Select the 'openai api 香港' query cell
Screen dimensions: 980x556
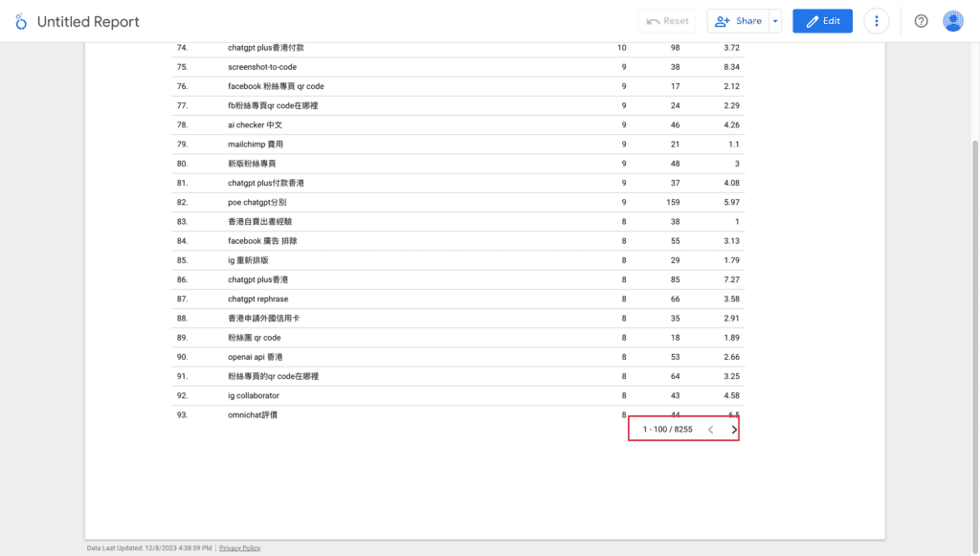coord(255,357)
